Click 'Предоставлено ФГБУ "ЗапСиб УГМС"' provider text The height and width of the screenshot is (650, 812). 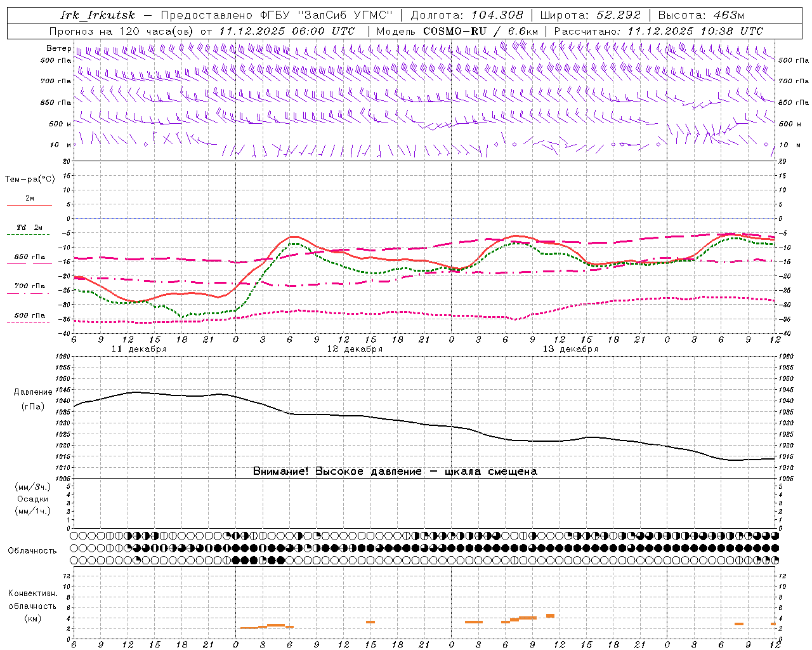coord(277,15)
